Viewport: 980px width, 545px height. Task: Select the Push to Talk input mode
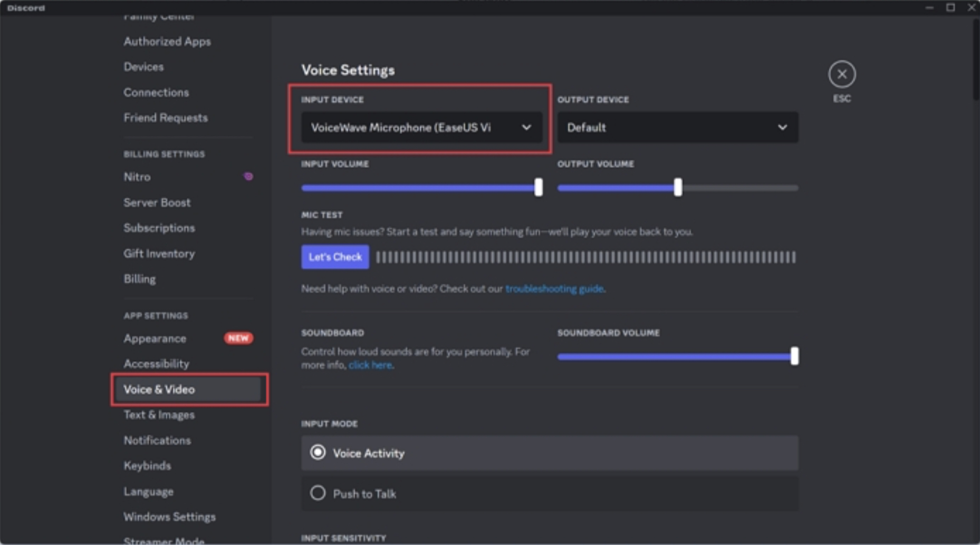pos(318,493)
